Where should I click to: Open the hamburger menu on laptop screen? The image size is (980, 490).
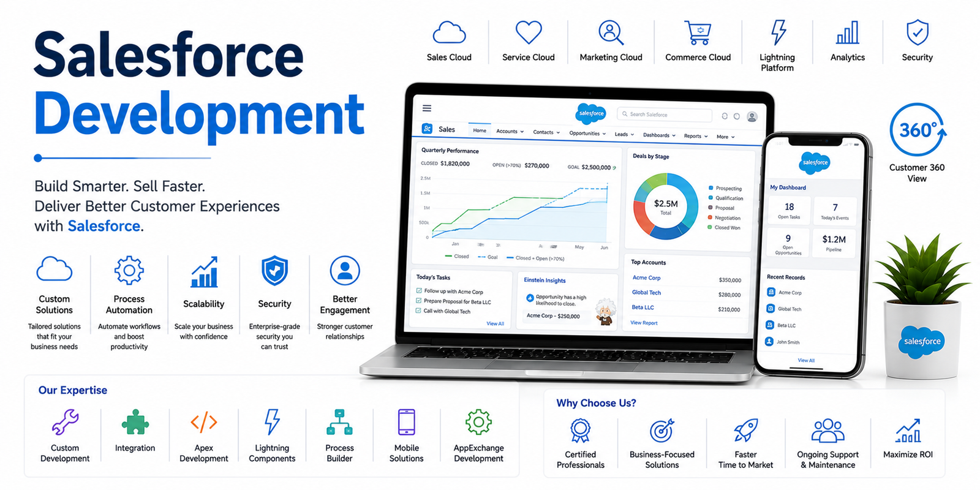pyautogui.click(x=427, y=108)
